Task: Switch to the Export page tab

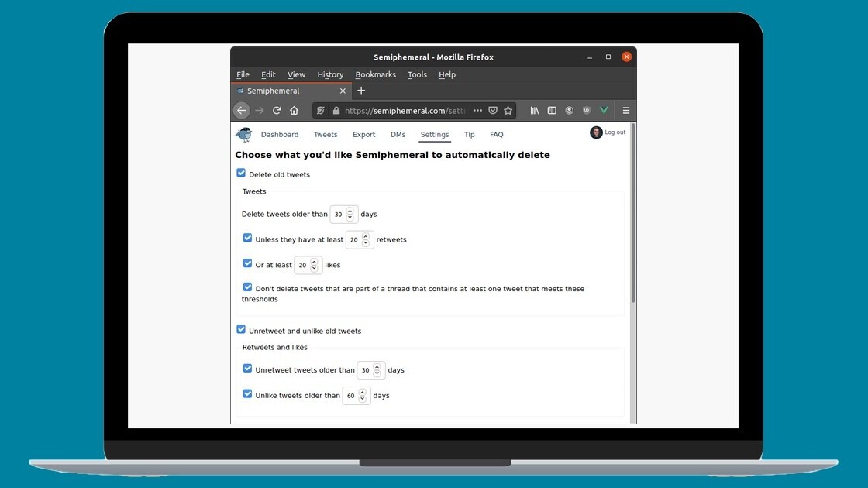Action: tap(364, 135)
